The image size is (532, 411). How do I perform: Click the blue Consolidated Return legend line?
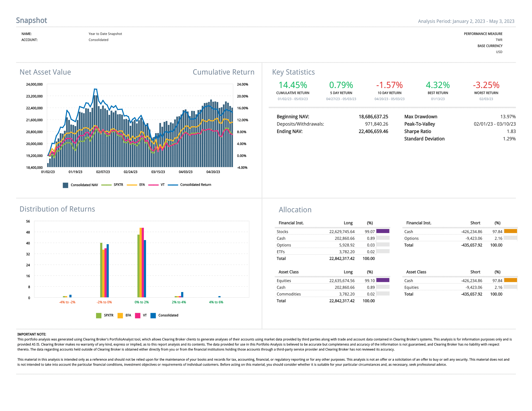[x=173, y=185]
